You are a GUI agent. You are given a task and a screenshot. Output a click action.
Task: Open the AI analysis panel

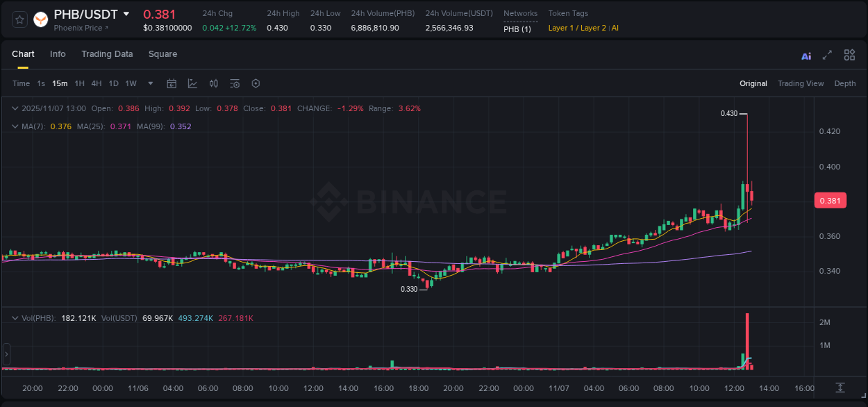click(x=806, y=55)
